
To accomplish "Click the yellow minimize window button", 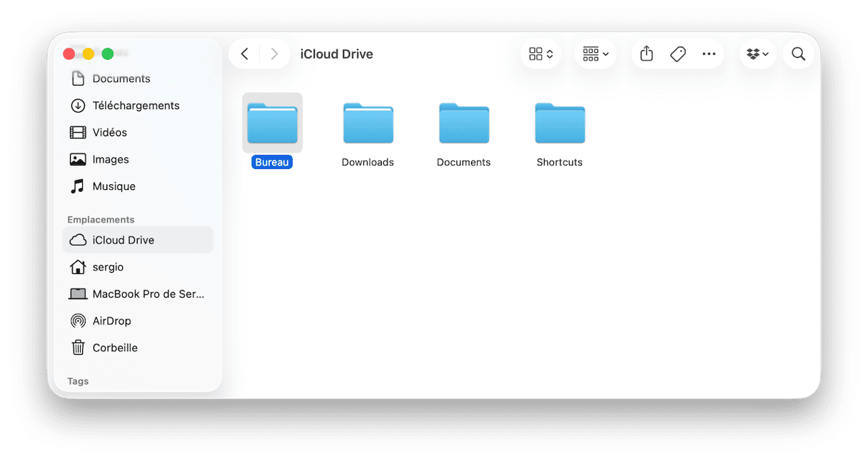I will (89, 54).
